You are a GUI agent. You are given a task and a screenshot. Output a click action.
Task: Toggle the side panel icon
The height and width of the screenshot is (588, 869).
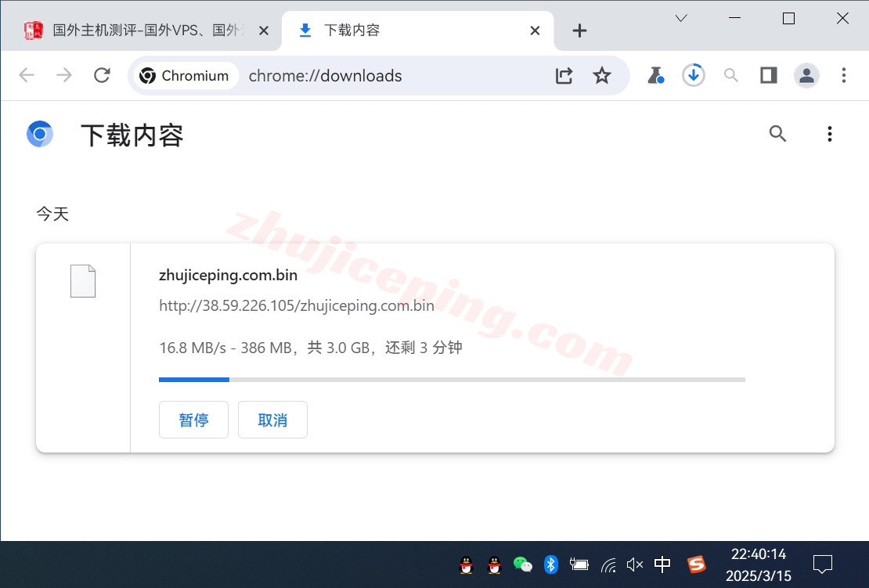(x=769, y=75)
